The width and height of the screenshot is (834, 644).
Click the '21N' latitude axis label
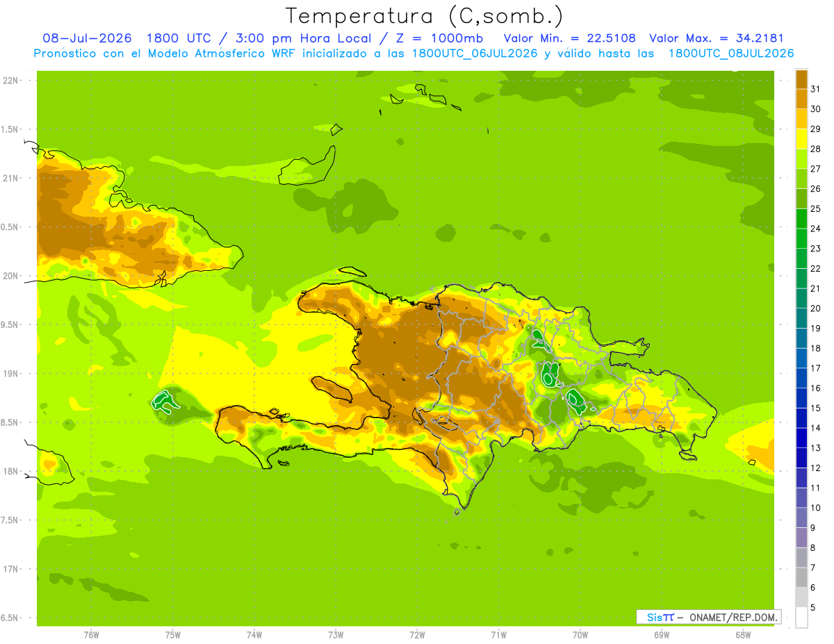10,179
